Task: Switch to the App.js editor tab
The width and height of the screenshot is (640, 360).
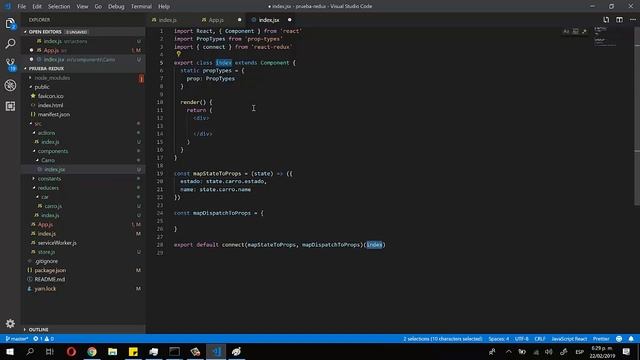Action: click(216, 20)
